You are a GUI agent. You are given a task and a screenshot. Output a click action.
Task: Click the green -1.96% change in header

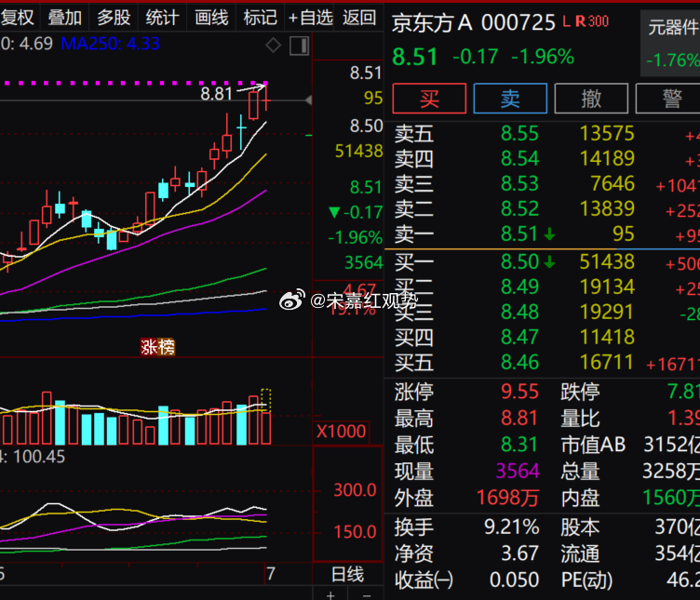[x=543, y=57]
